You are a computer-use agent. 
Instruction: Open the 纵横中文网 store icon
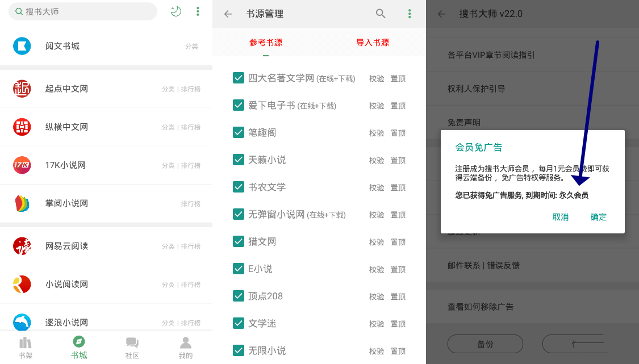click(22, 127)
